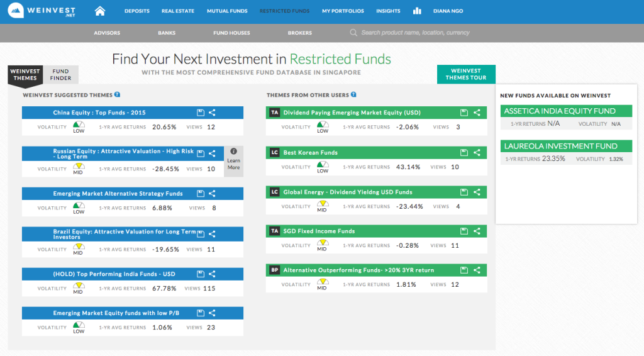
Task: Go to Fund Houses section
Action: pyautogui.click(x=231, y=33)
